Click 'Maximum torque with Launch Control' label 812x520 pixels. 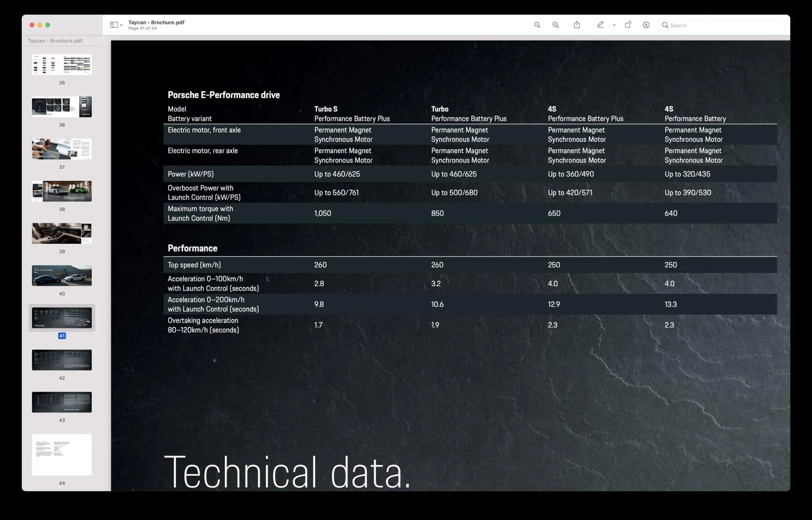pos(200,213)
